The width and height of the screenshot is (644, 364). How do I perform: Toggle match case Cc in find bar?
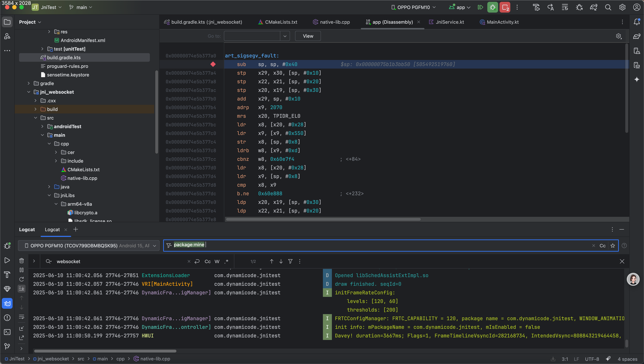pos(207,262)
